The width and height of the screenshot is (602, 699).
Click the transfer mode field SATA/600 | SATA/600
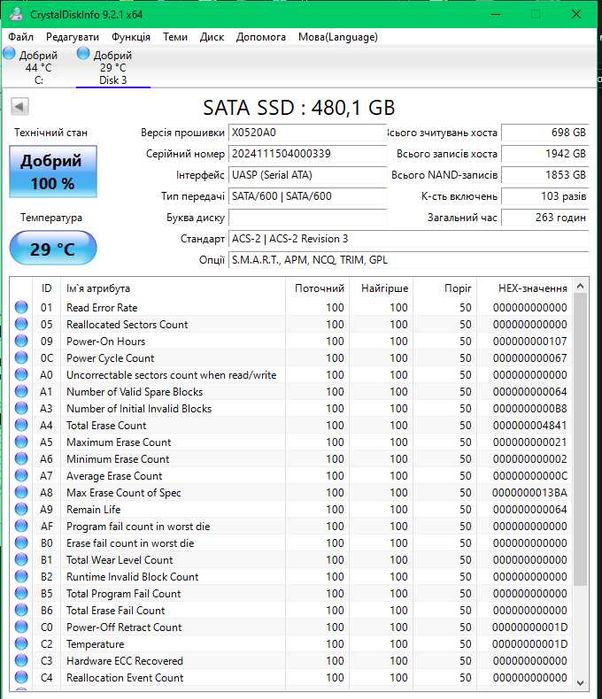tap(307, 196)
